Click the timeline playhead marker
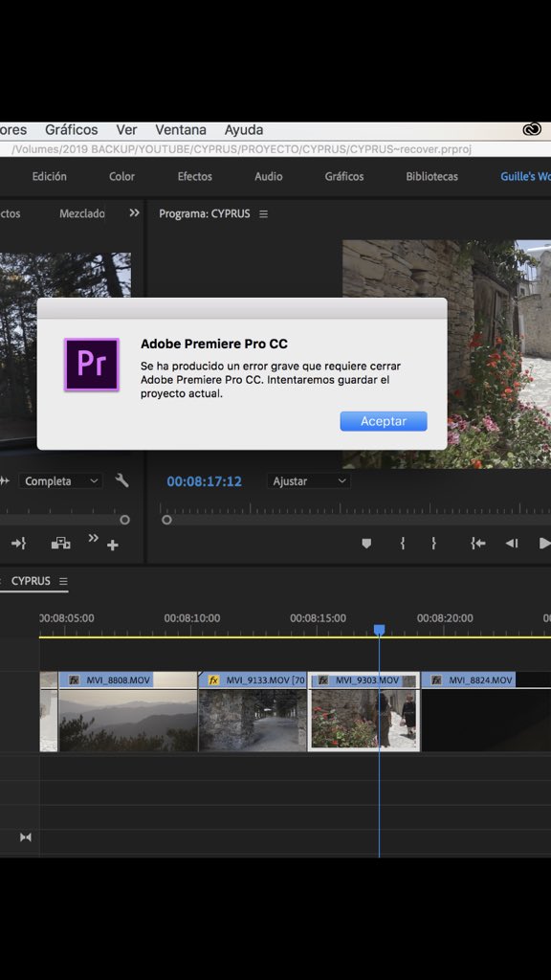Screen dimensions: 551x980 379,630
